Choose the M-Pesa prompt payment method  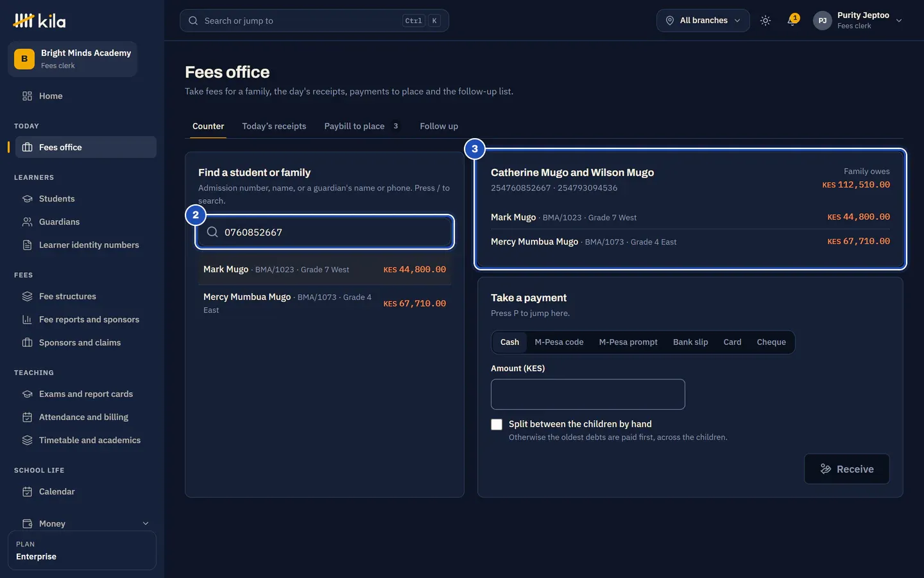point(628,342)
